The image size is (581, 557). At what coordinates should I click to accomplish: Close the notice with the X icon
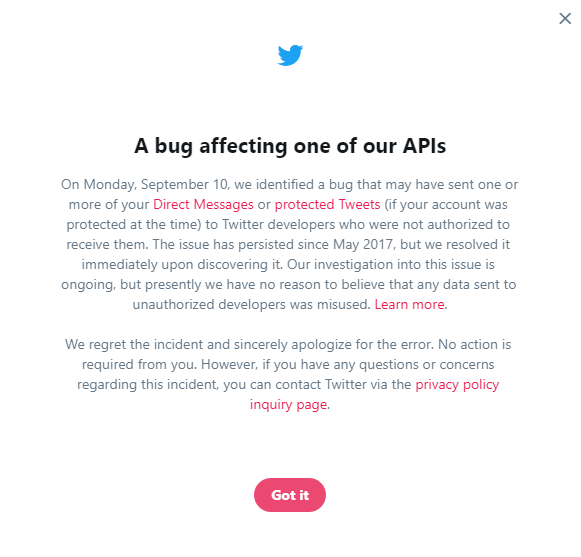(x=565, y=18)
